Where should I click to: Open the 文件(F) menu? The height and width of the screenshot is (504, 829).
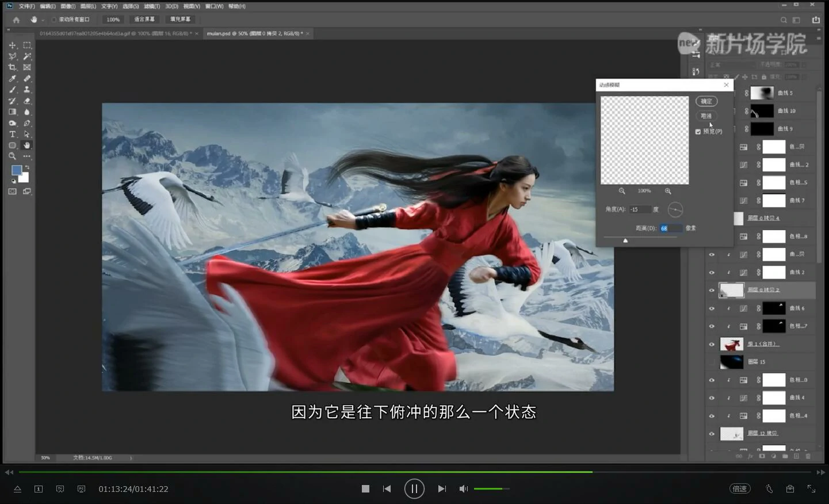coord(26,6)
